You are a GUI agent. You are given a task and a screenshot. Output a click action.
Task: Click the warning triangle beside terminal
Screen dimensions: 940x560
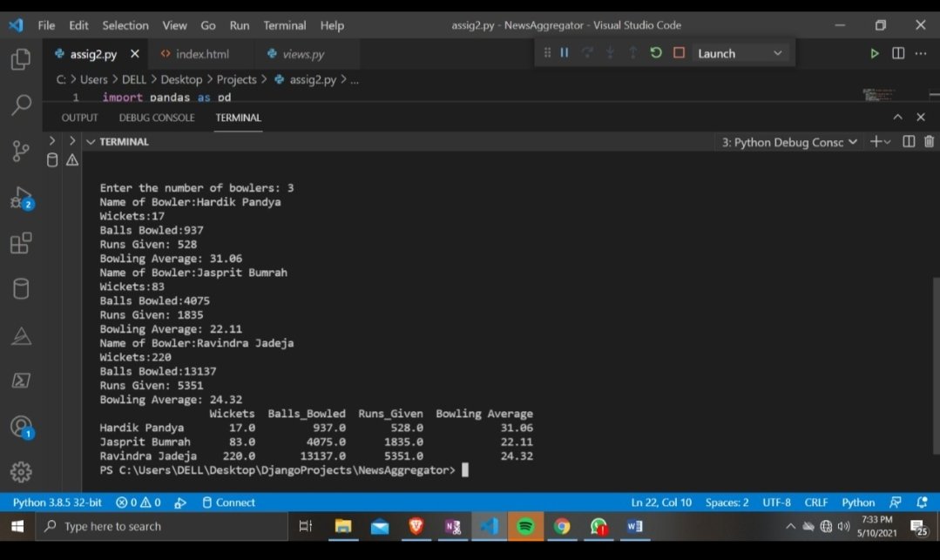point(72,160)
